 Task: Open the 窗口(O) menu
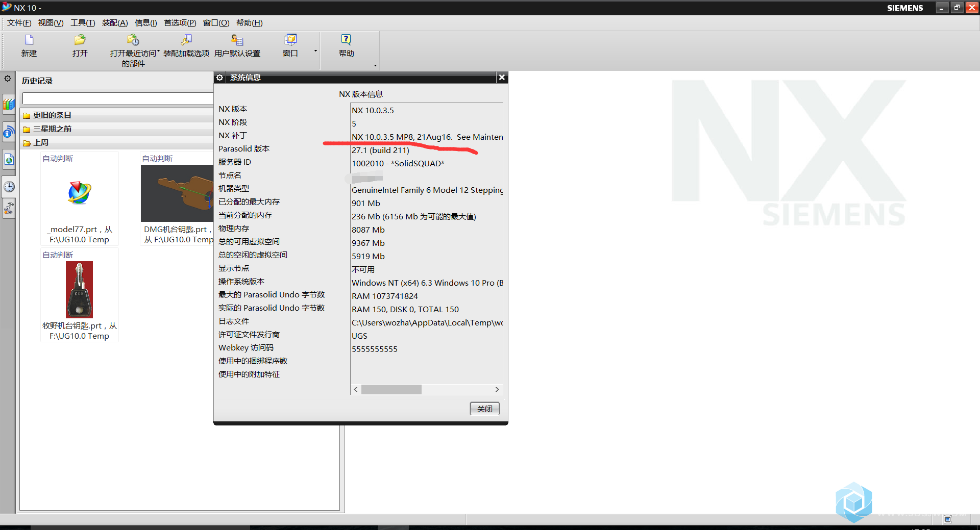click(216, 23)
